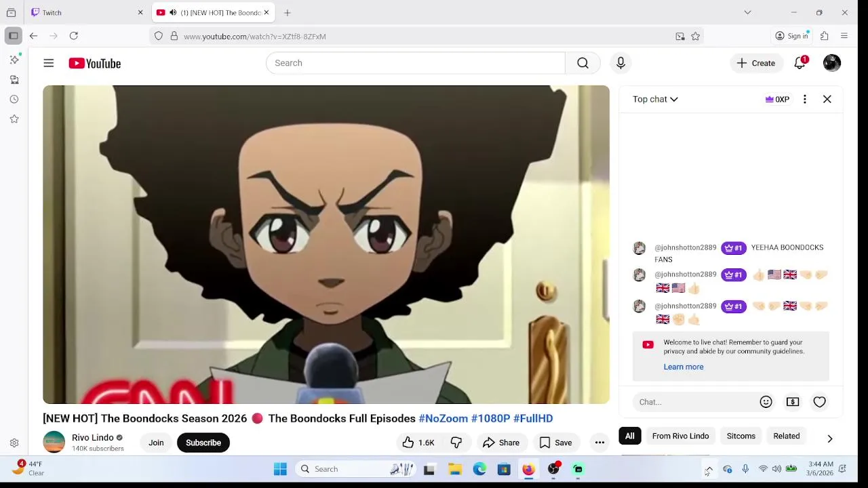Share the video
Screen dimensions: 868x488
[x=501, y=443]
